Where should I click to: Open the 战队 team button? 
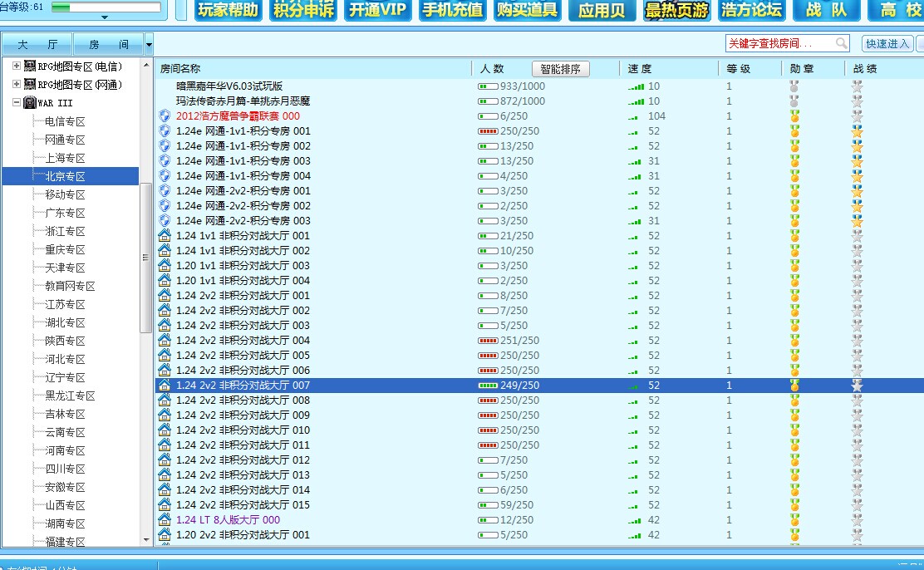tap(827, 10)
